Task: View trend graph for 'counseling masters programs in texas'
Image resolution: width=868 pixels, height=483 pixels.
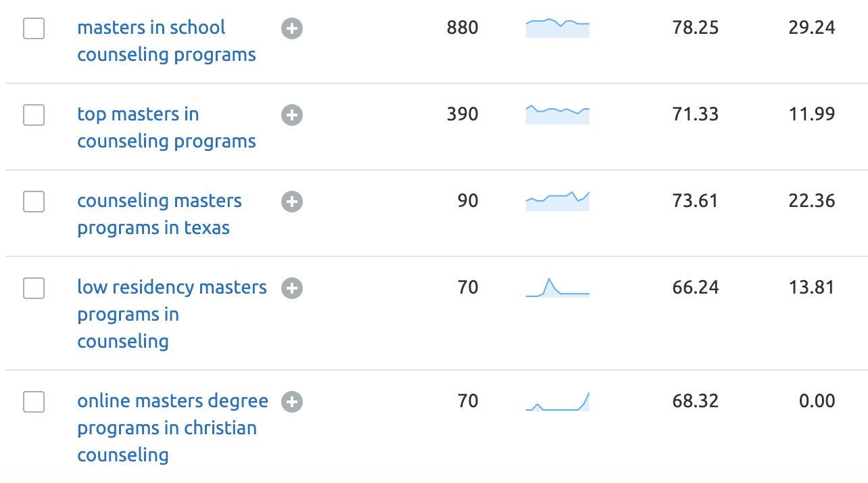Action: (558, 202)
